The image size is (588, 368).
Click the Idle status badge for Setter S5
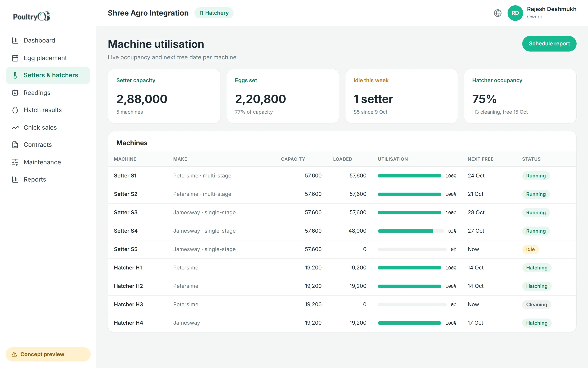[530, 249]
